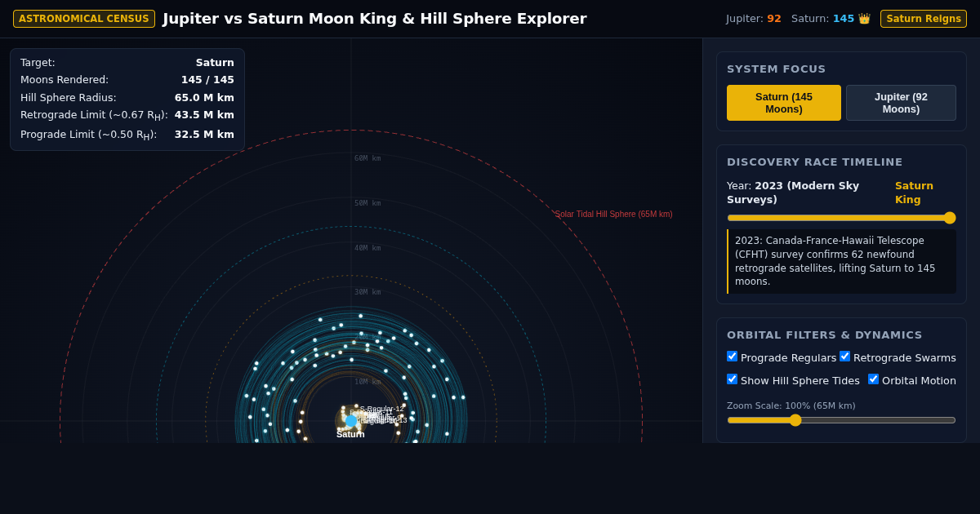Click the Year: 2023 (Modern Sky Surveys) text
The height and width of the screenshot is (514, 980).
click(793, 193)
